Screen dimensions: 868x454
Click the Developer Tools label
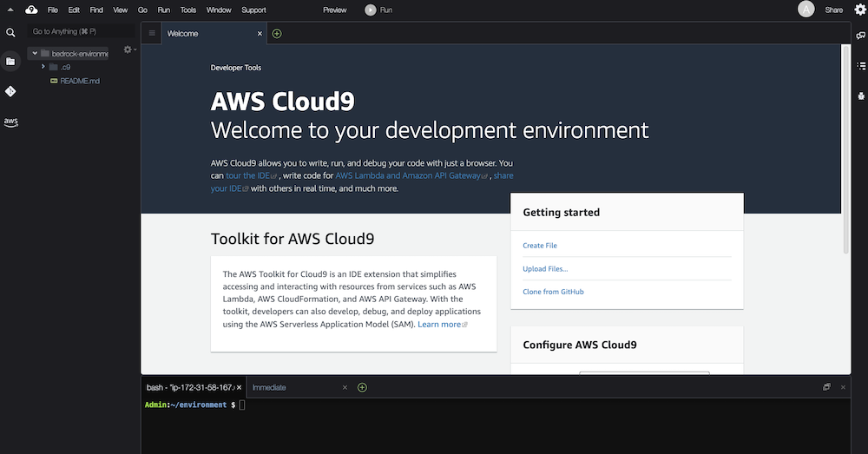(x=236, y=68)
